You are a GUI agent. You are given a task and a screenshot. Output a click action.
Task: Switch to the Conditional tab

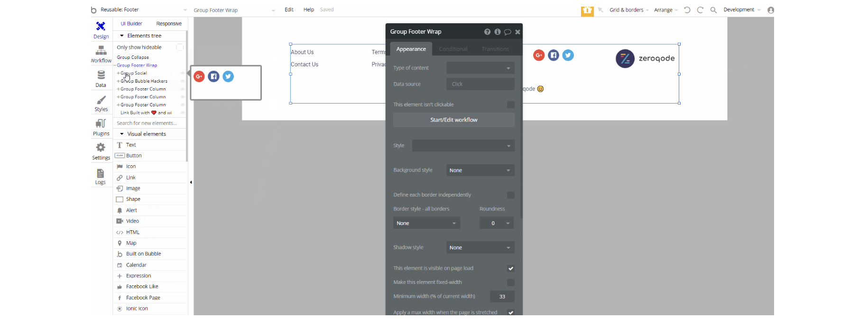(453, 49)
